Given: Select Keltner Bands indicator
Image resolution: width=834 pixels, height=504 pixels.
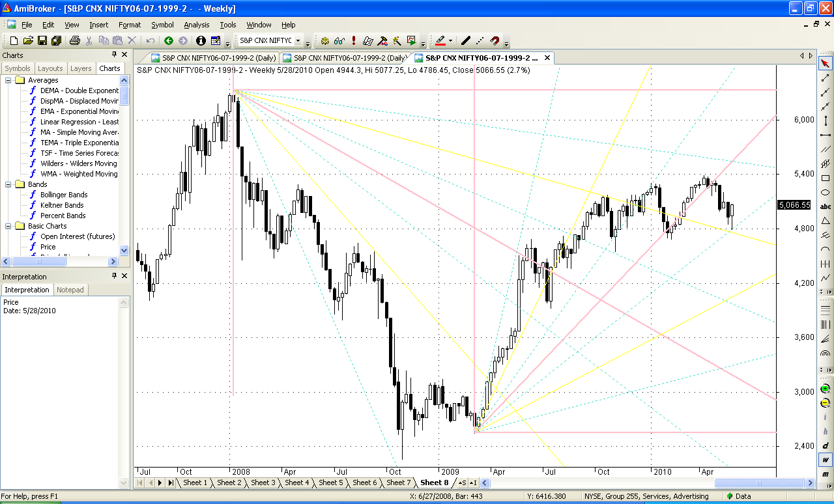Looking at the screenshot, I should coord(63,205).
